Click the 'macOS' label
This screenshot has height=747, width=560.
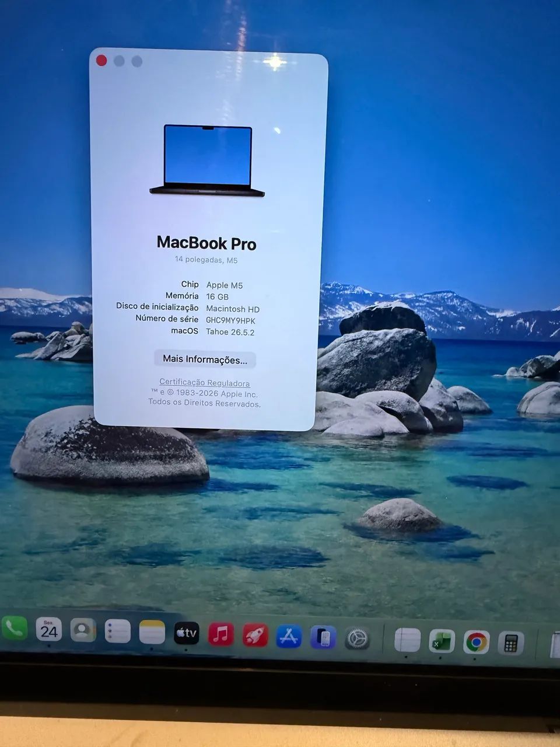tap(184, 331)
